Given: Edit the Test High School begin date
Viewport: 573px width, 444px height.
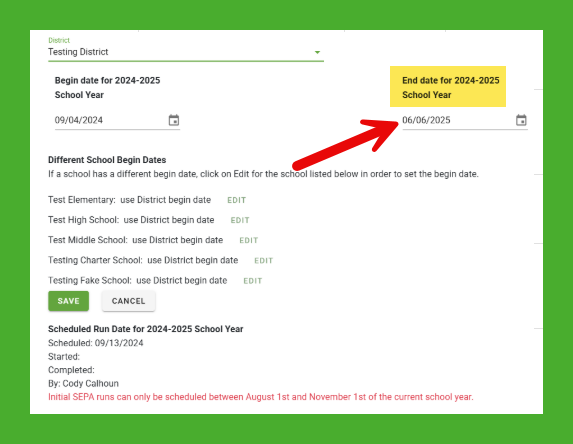Looking at the screenshot, I should 240,220.
